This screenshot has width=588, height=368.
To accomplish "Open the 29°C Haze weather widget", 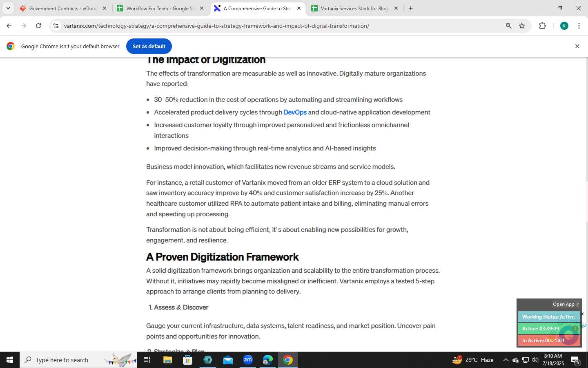I will click(473, 360).
